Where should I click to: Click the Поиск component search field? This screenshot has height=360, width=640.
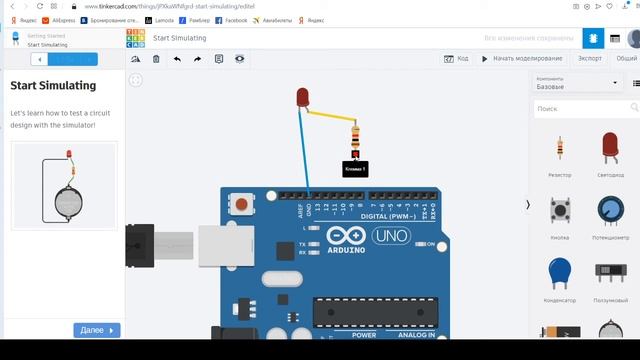[583, 109]
